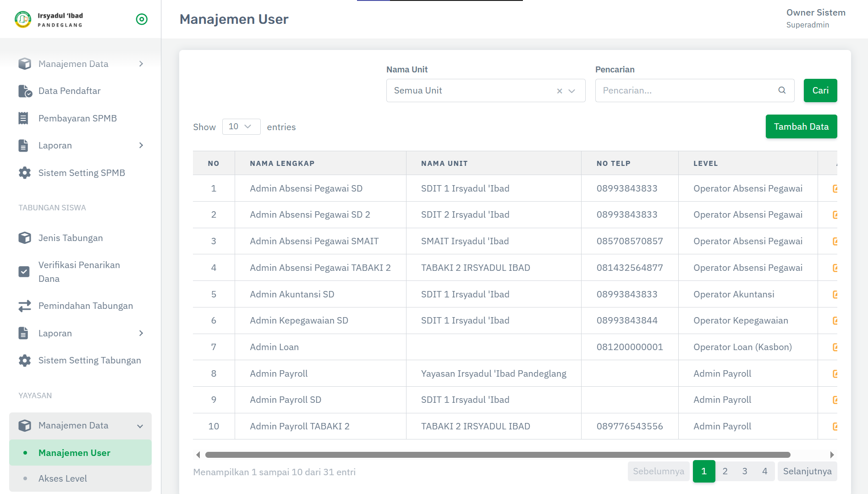This screenshot has height=494, width=868.
Task: Open Pemindahan Tabungan menu
Action: coord(80,306)
